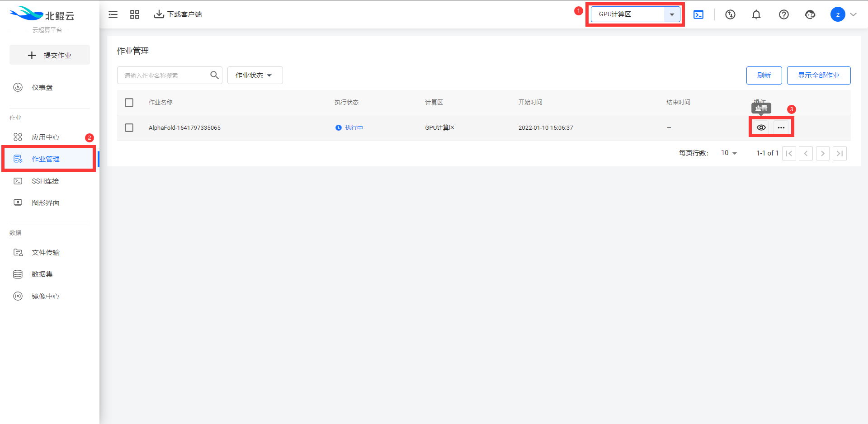Click the 开始时间 column header
Image resolution: width=868 pixels, height=424 pixels.
pos(530,103)
